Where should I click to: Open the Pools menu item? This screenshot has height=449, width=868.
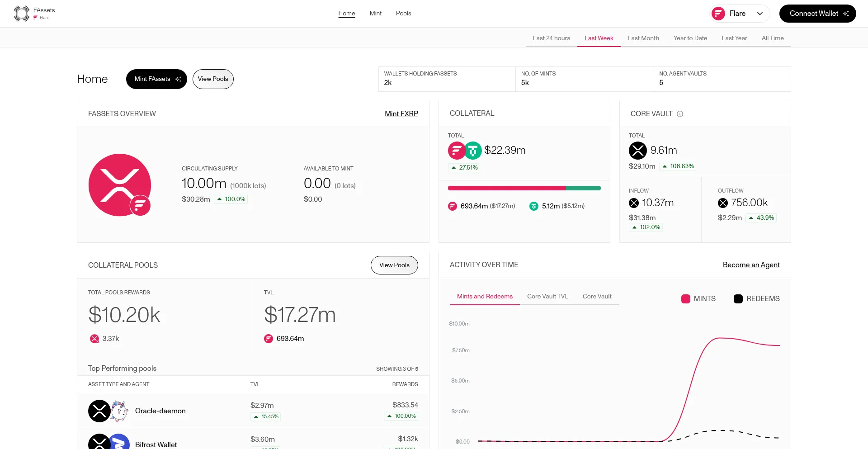click(403, 14)
